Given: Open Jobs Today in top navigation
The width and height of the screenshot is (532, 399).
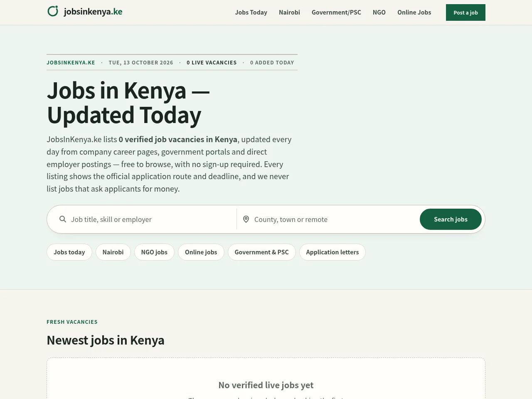Looking at the screenshot, I should tap(251, 12).
